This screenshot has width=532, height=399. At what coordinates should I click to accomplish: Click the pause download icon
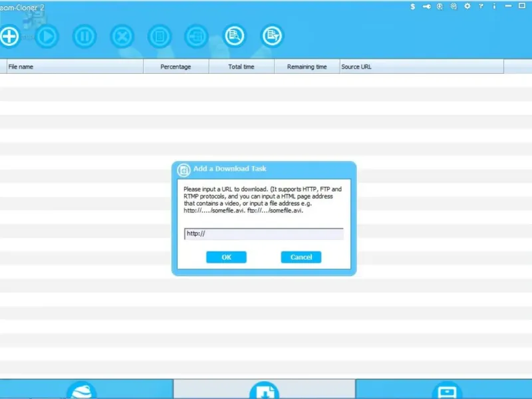point(84,36)
